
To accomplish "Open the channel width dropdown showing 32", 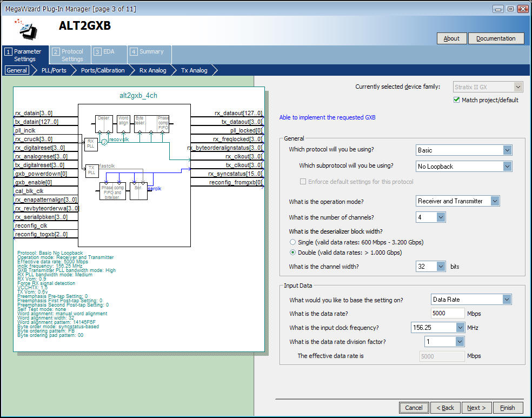I will 430,267.
